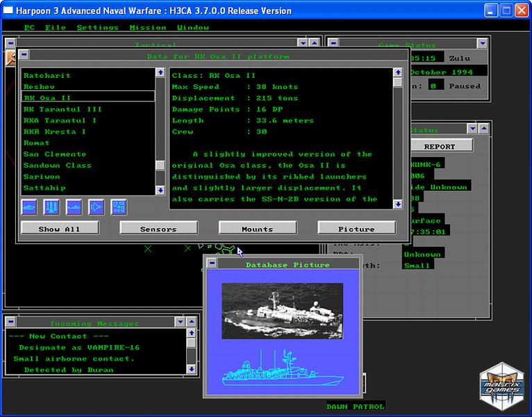The image size is (532, 417).
Task: Open the platform data window control menu
Action: point(24,55)
